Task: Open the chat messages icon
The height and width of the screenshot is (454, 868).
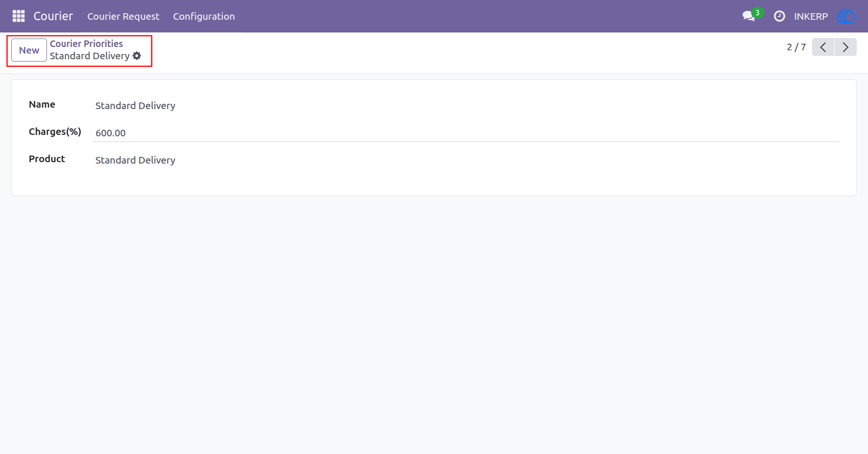Action: pyautogui.click(x=749, y=16)
